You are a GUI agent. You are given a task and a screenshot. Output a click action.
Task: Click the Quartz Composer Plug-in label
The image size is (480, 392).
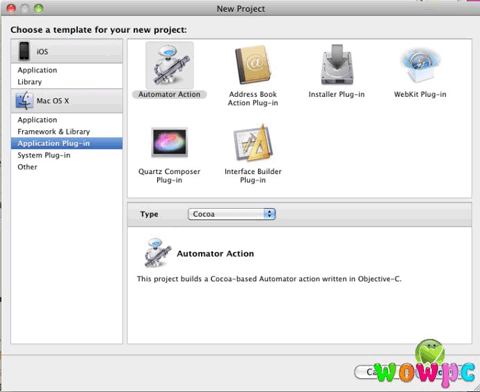coord(169,176)
